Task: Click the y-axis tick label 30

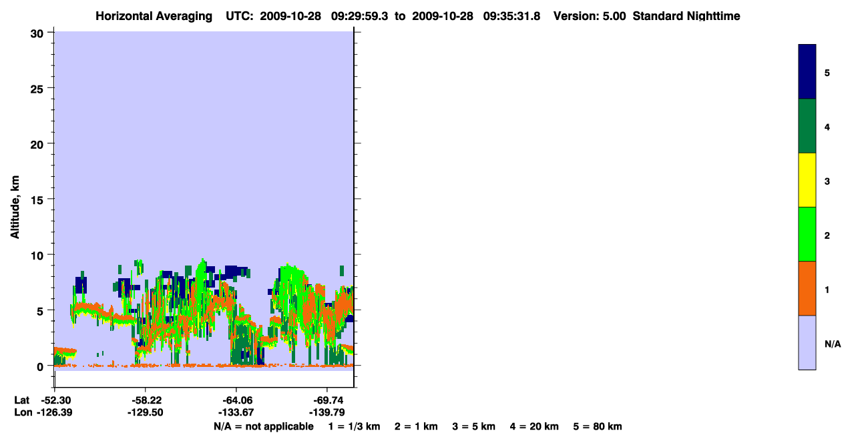Action: click(x=39, y=33)
